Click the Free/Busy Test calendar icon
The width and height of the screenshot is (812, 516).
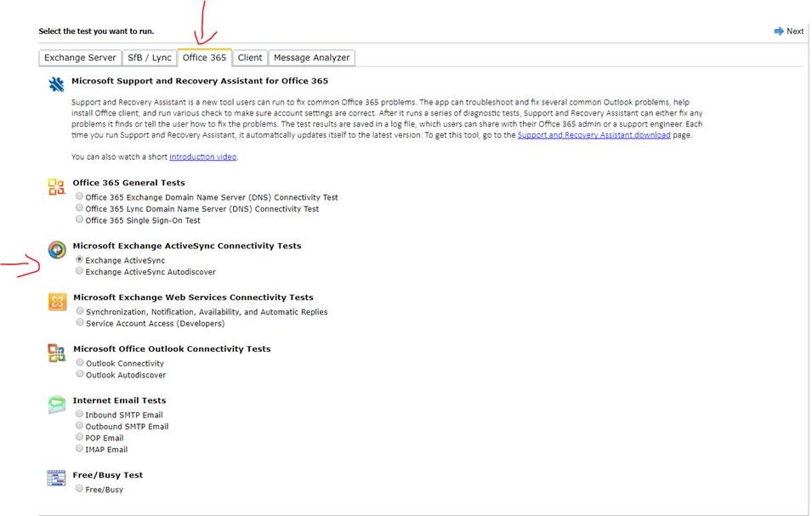click(56, 479)
